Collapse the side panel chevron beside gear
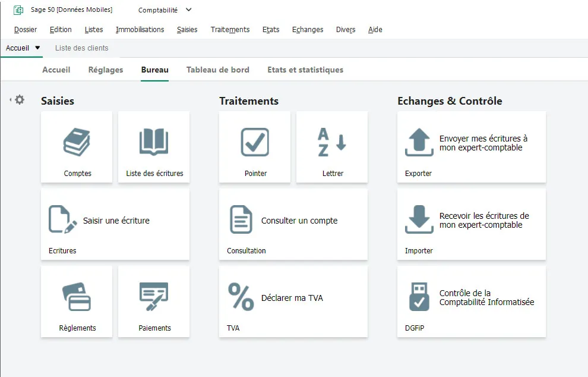588x377 pixels. (11, 100)
